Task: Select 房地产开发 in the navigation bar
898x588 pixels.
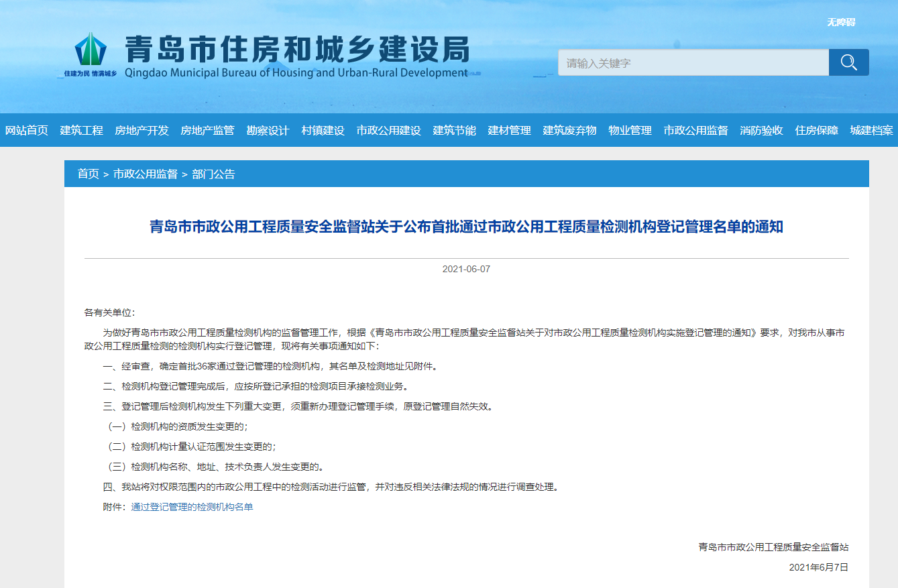Action: [x=142, y=131]
